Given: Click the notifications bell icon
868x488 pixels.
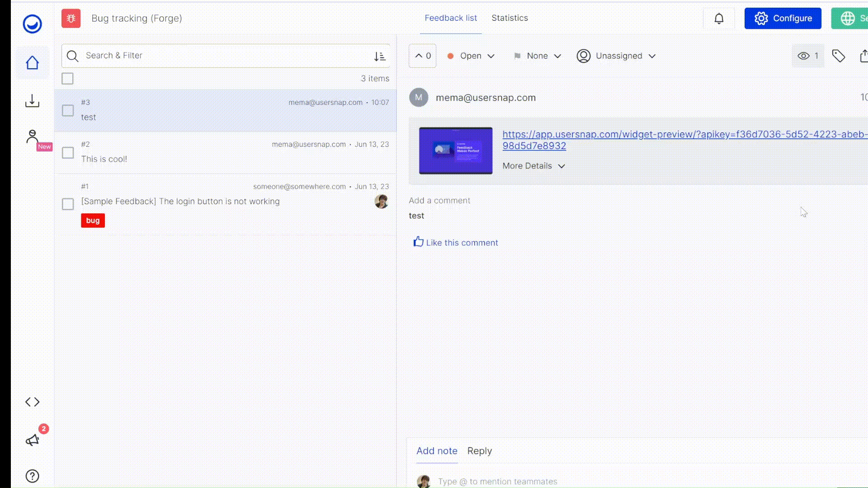Looking at the screenshot, I should click(719, 19).
